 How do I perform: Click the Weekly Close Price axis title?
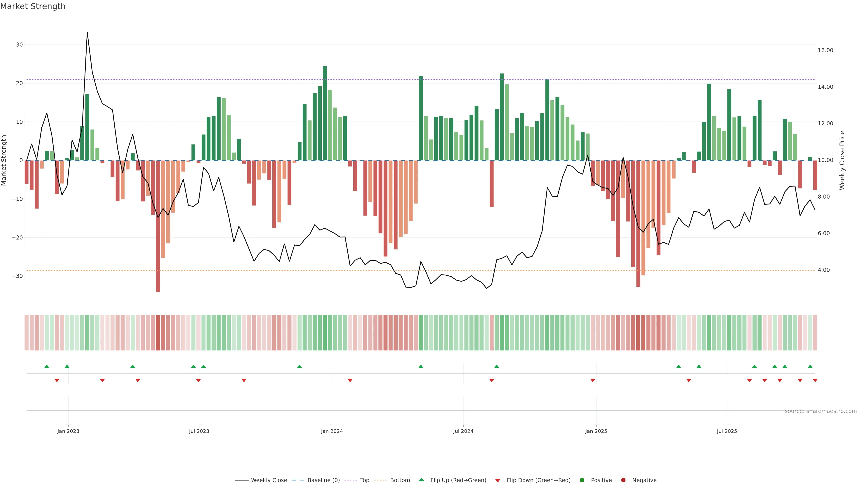coord(842,160)
